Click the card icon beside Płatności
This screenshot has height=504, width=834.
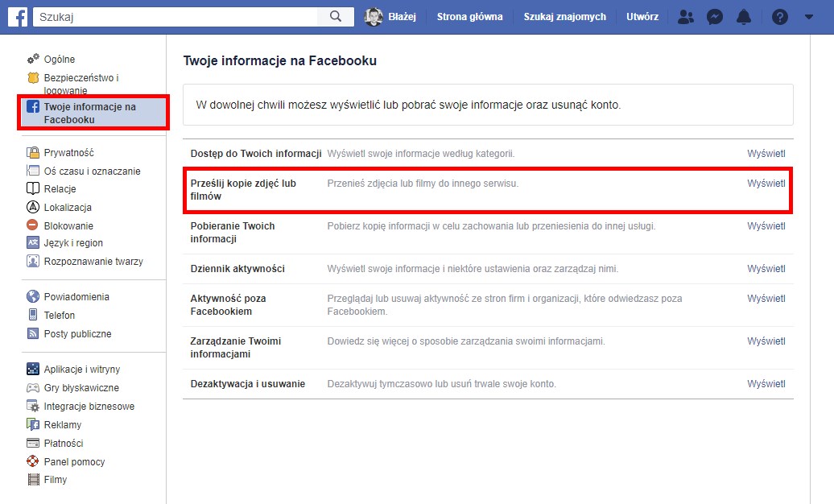pos(33,444)
